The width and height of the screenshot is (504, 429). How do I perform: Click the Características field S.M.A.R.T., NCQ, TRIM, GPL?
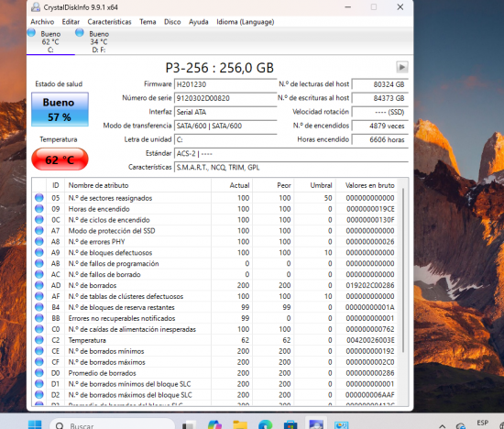click(x=291, y=167)
